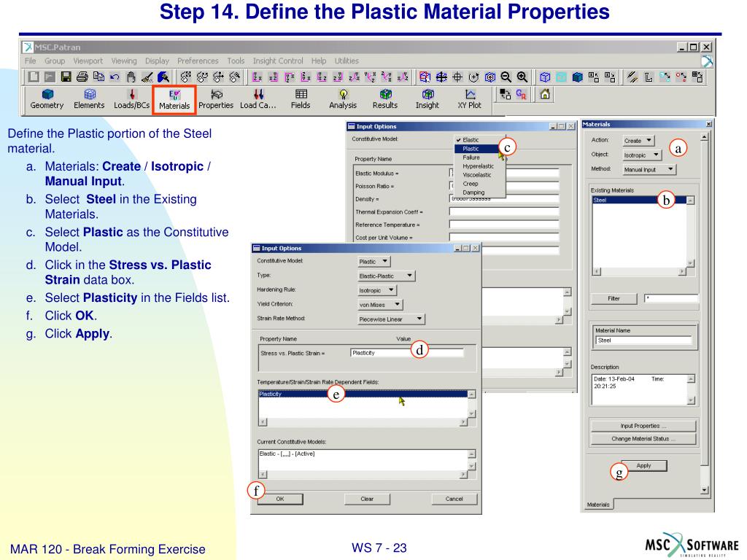
Task: Click the File New toolbar icon
Action: click(34, 77)
